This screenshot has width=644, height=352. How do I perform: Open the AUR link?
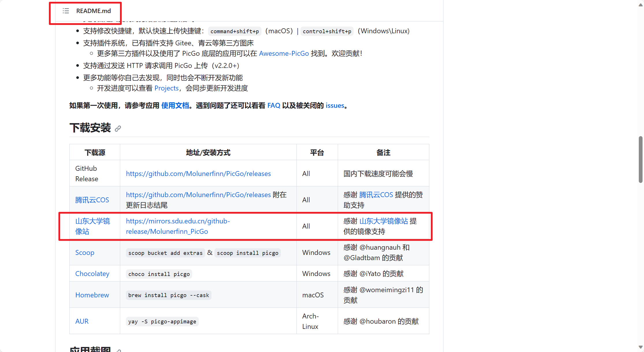[x=82, y=321]
